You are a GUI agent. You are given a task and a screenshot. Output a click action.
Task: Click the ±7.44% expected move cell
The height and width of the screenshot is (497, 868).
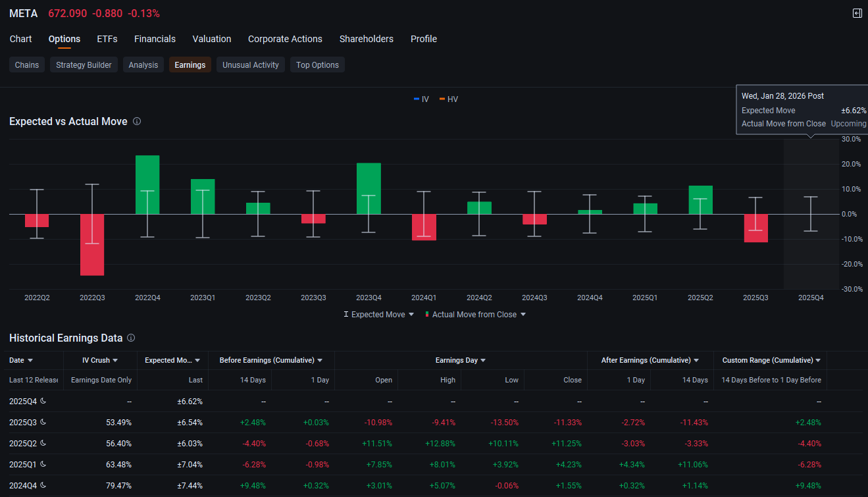(190, 485)
